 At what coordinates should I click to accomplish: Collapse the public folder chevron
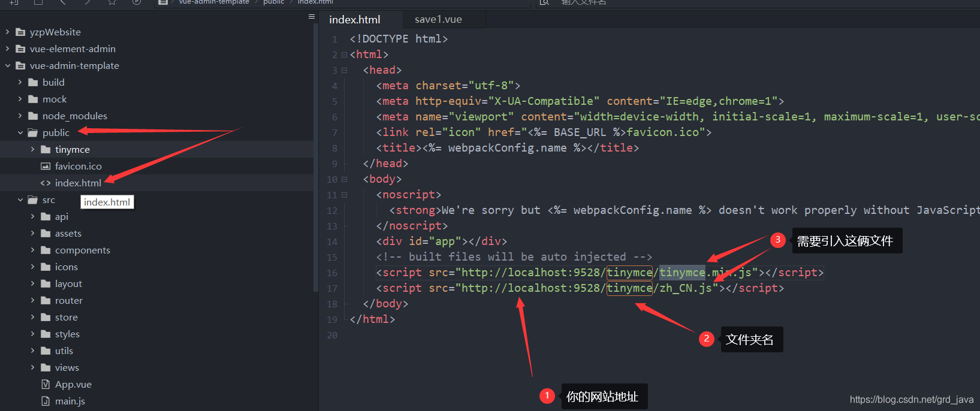[x=20, y=133]
